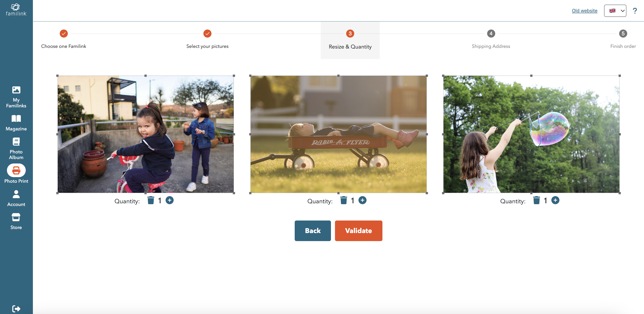The width and height of the screenshot is (644, 314).
Task: Click the Back button
Action: 313,231
